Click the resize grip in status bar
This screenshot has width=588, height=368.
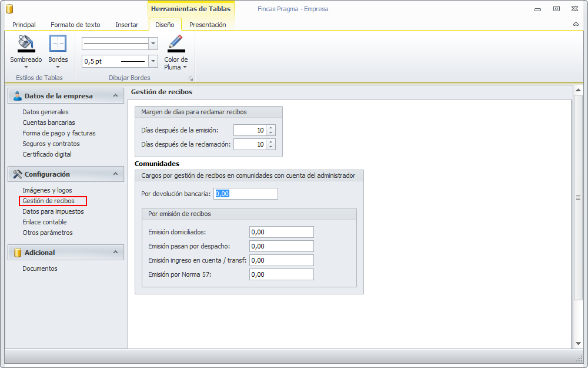[579, 359]
